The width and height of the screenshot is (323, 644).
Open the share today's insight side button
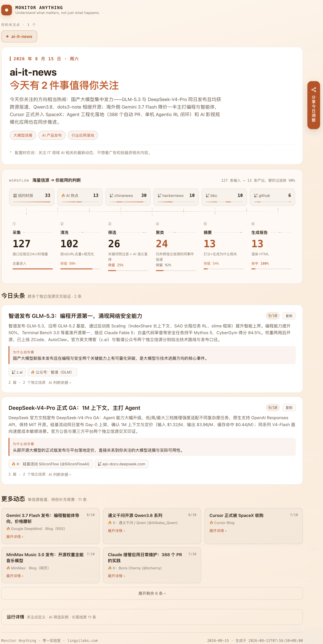[x=313, y=105]
